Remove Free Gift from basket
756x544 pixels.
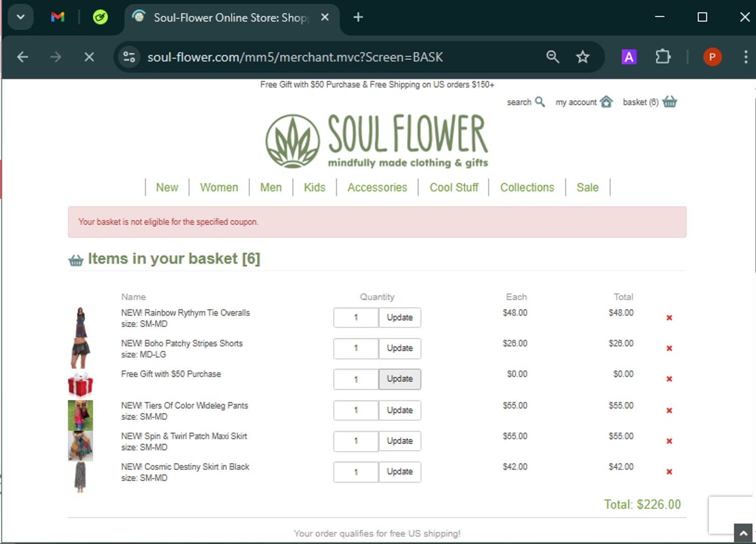coord(669,379)
